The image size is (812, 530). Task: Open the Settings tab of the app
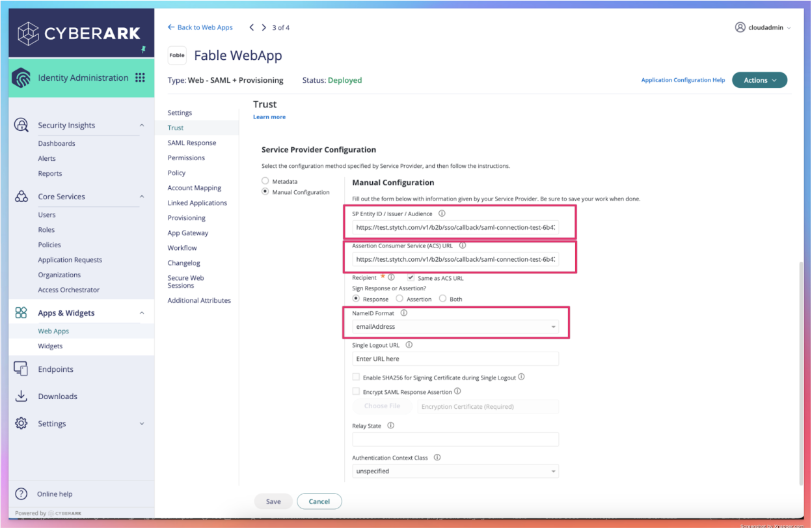(180, 113)
